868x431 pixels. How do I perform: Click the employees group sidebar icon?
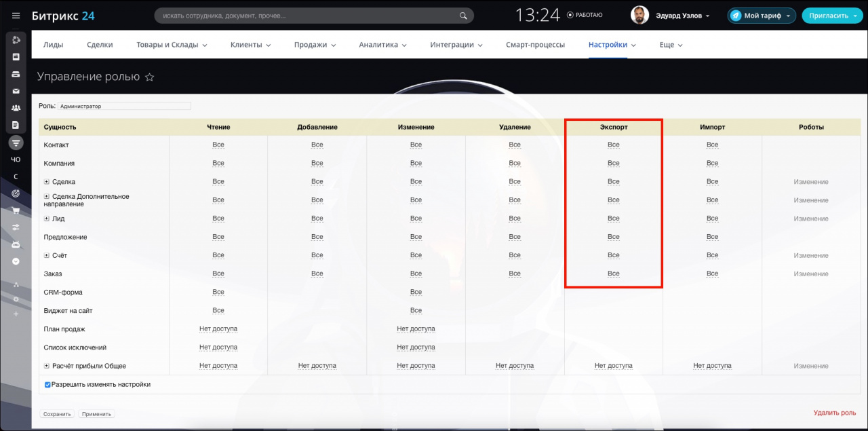pyautogui.click(x=16, y=108)
